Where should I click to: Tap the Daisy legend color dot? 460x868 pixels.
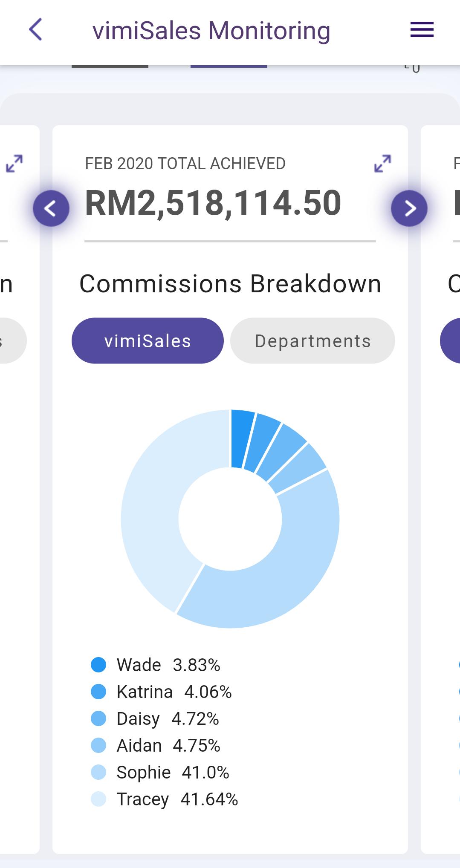pos(98,718)
